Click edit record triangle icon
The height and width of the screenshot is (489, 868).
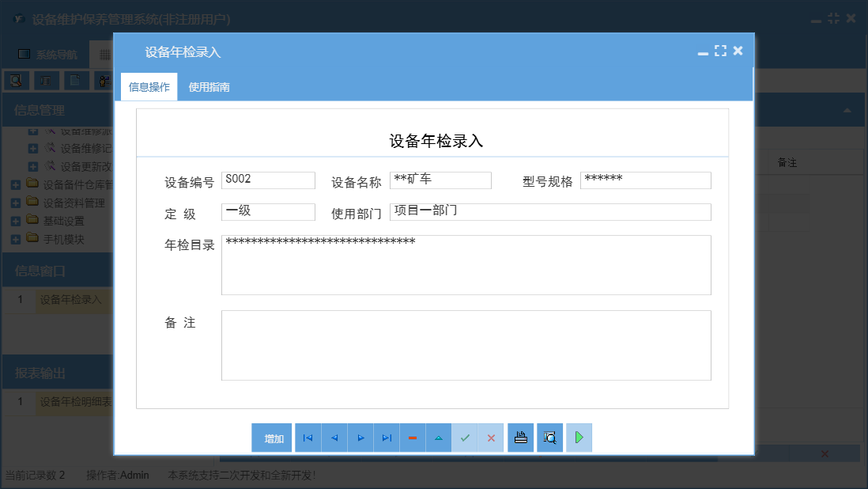pos(438,437)
